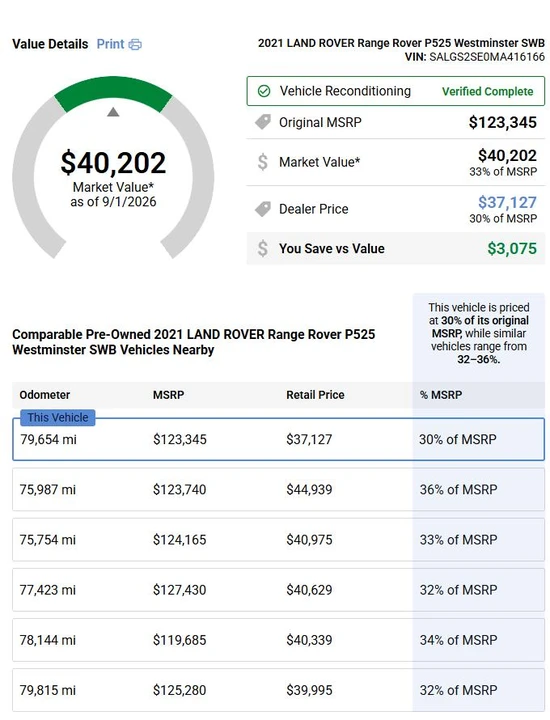The height and width of the screenshot is (720, 550).
Task: Click the tag icon next to Dealer Price
Action: point(263,209)
